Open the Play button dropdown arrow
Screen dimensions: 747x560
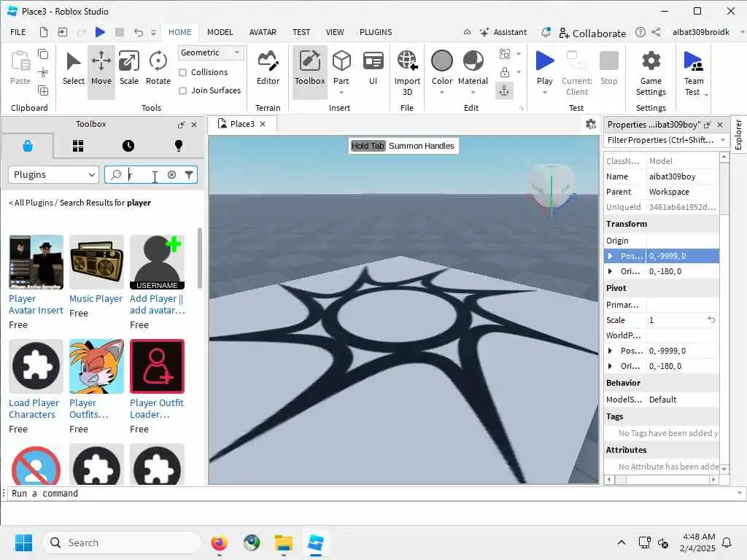tap(544, 93)
